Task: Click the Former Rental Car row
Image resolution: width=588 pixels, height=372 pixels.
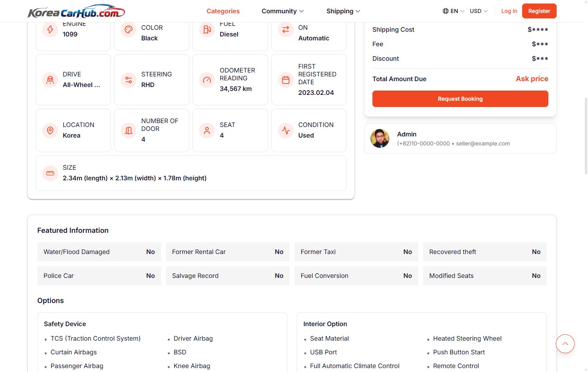Action: pos(228,252)
